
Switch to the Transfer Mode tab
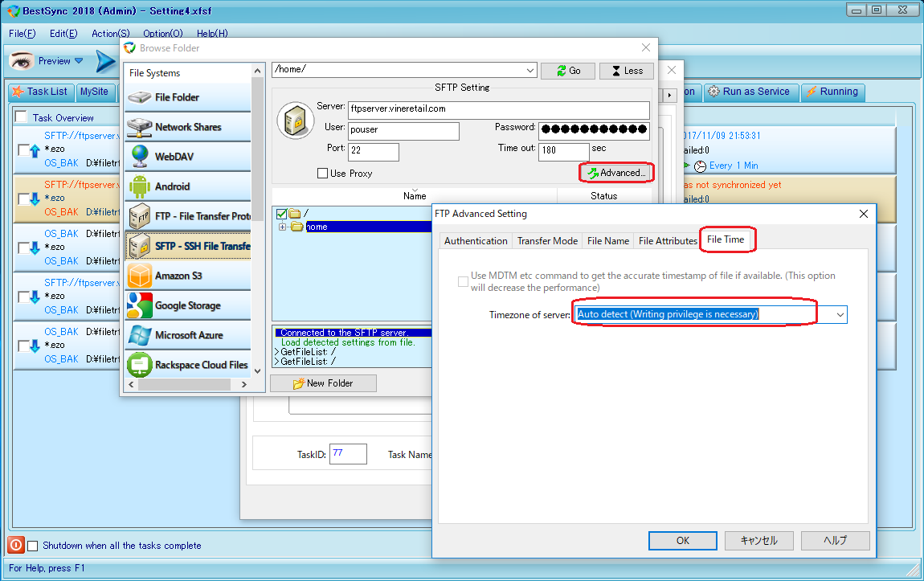(547, 241)
